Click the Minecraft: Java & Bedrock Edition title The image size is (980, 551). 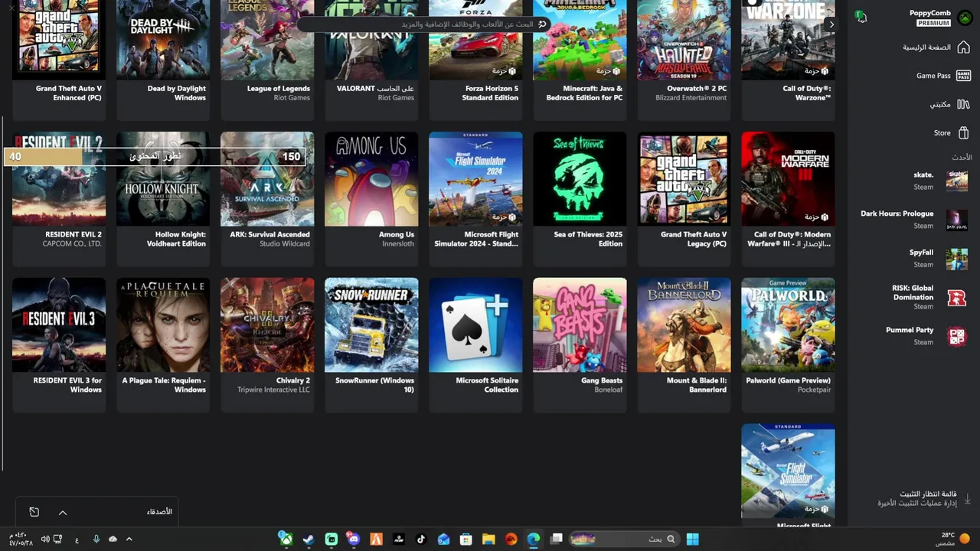pyautogui.click(x=584, y=93)
